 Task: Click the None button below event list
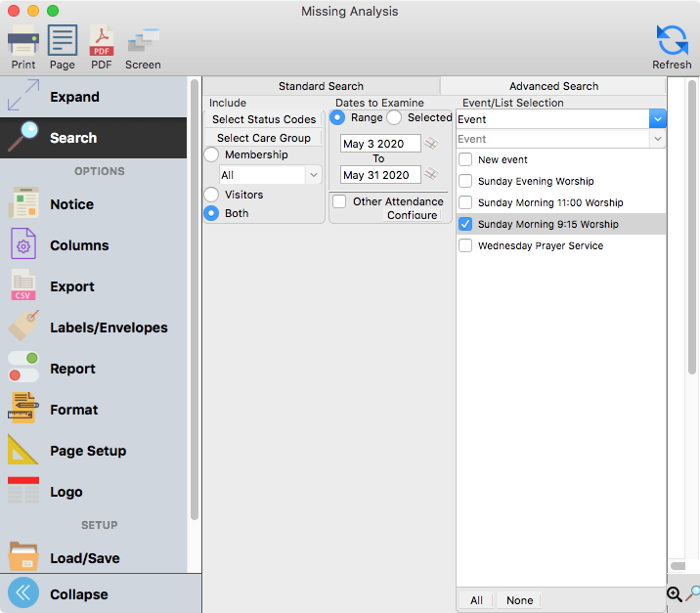click(x=519, y=600)
